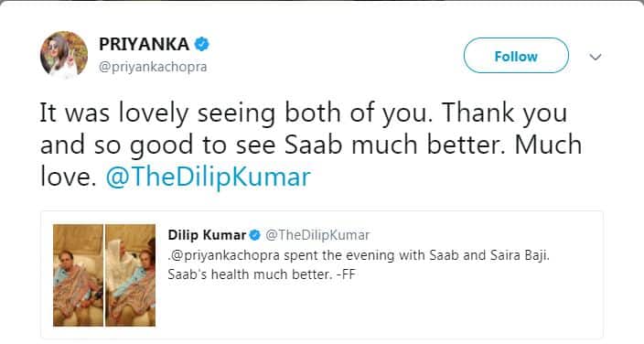The height and width of the screenshot is (344, 644).
Task: Open the Dilip Kumar name in quoted tweet
Action: [207, 235]
